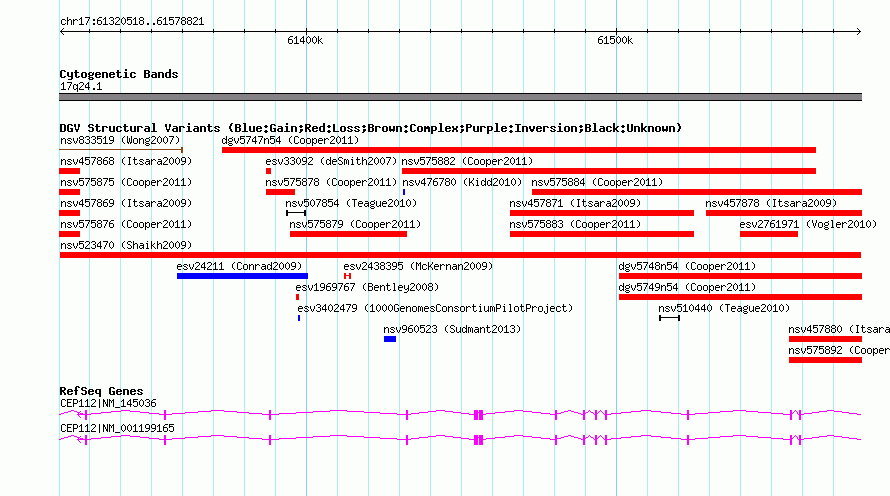Click the nsv833519 (Wong2007) variant label
Image resolution: width=890 pixels, height=496 pixels.
coord(120,140)
